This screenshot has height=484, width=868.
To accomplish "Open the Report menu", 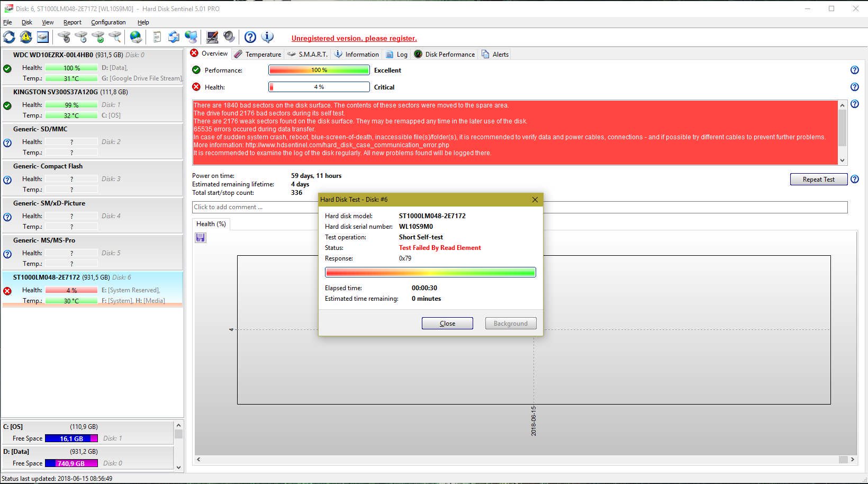I will (72, 22).
